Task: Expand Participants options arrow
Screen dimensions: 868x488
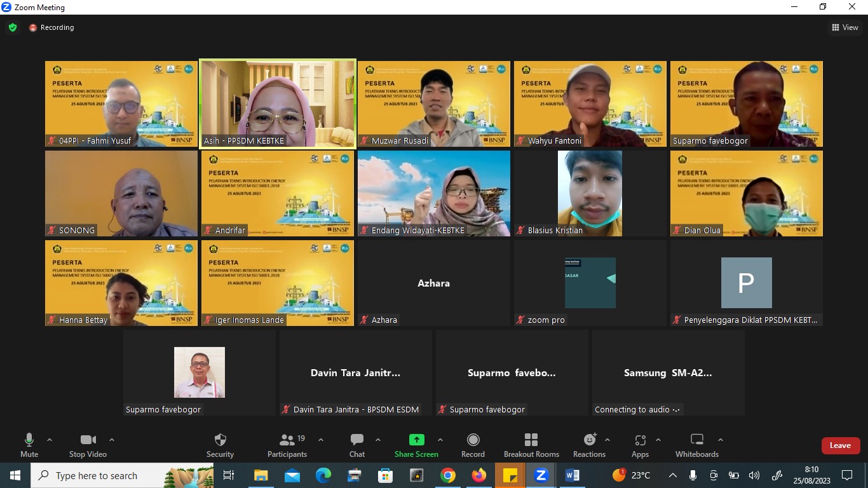Action: 321,440
